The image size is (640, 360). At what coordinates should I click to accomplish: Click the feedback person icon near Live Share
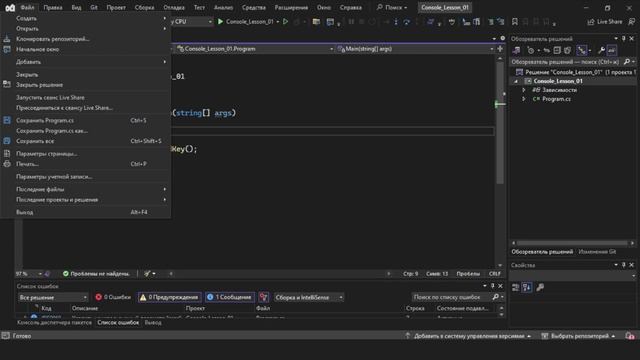coord(631,22)
